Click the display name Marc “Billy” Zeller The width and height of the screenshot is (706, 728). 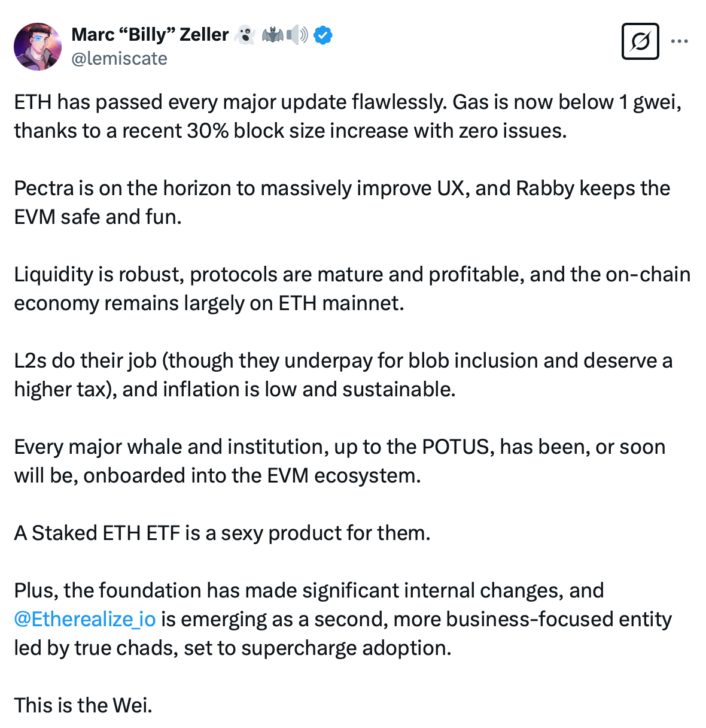pos(150,35)
